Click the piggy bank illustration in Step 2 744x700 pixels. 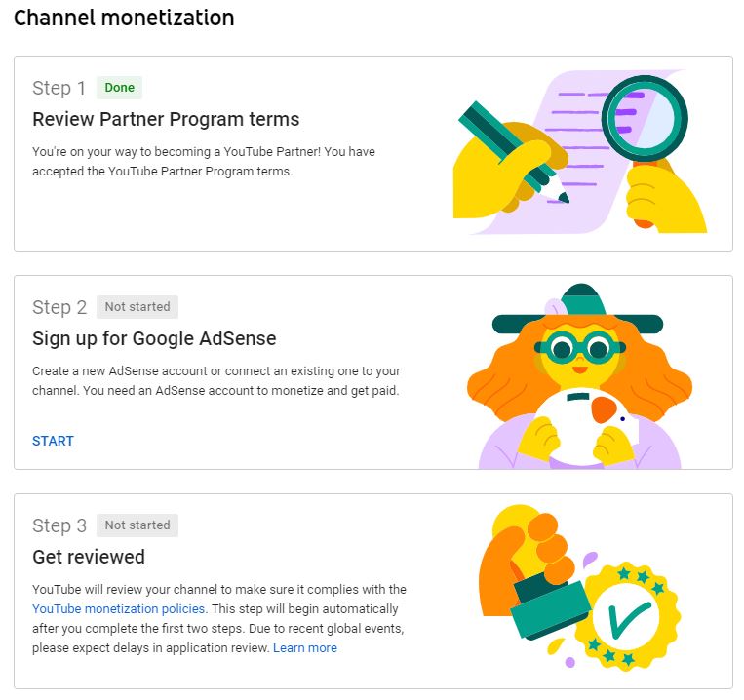click(586, 424)
